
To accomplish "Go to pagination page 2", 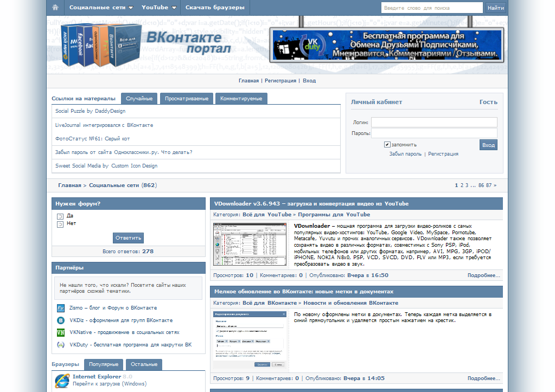I will tap(462, 185).
